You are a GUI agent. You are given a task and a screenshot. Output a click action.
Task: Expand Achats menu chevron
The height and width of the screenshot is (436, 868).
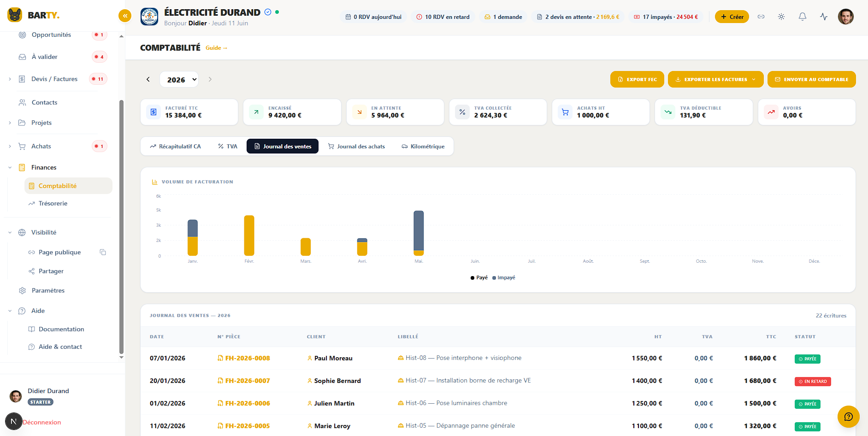click(10, 146)
